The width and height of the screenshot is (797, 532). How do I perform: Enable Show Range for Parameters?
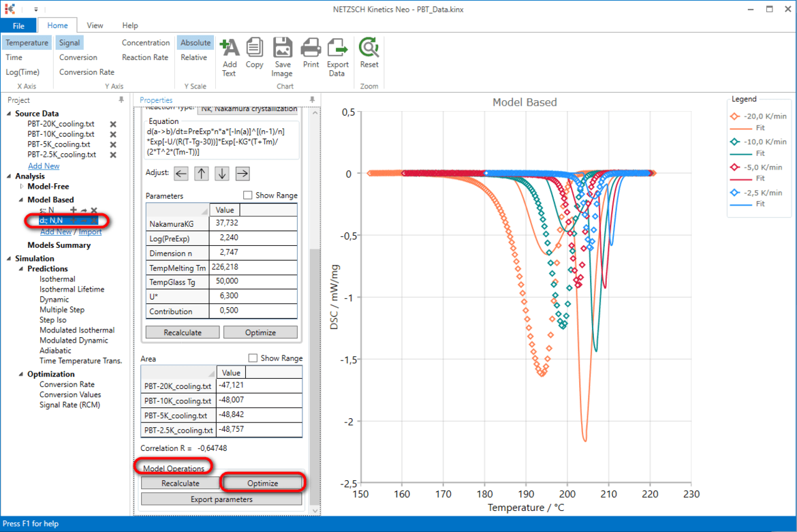[247, 195]
